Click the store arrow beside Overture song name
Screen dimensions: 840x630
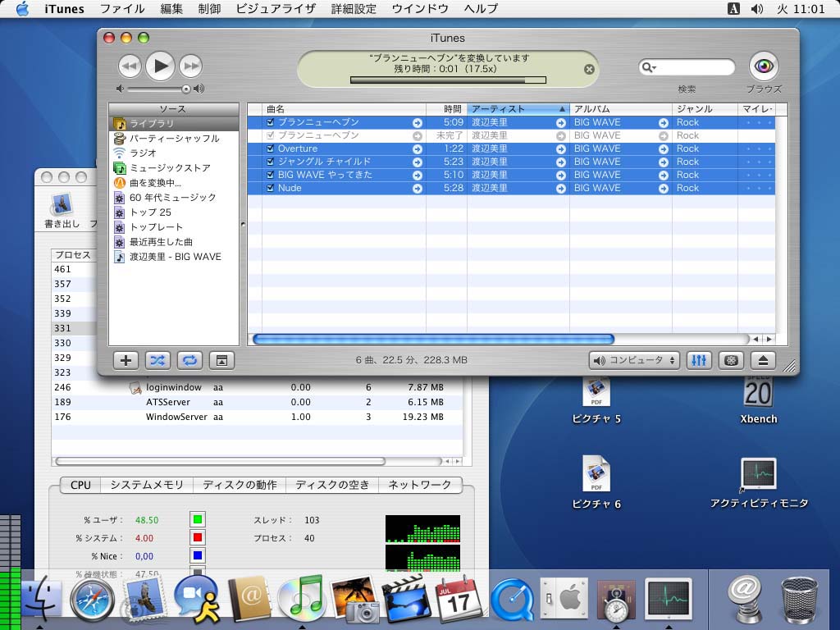418,149
